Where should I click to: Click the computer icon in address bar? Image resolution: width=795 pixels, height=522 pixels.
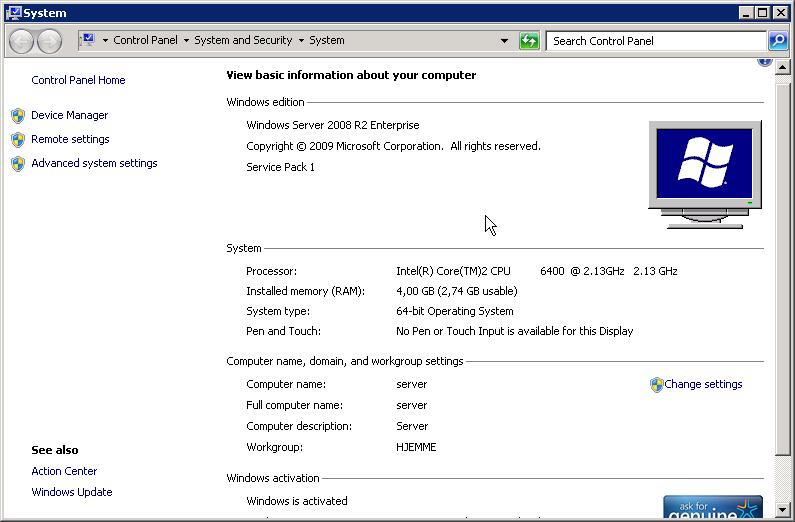pos(87,40)
